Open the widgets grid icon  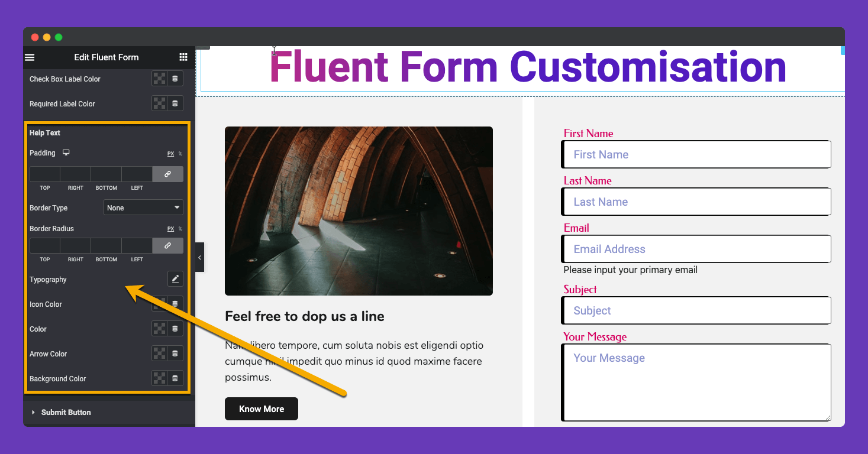click(183, 57)
